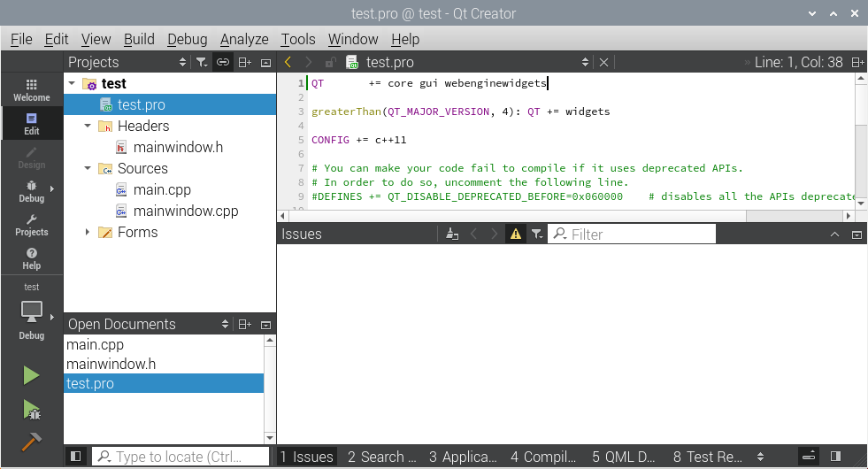Go to next issue
868x469 pixels.
495,234
